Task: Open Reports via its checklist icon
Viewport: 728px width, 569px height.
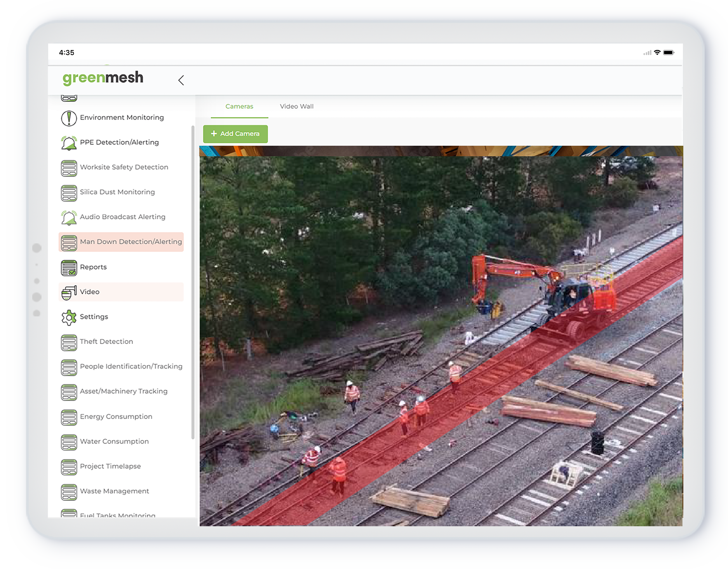Action: tap(69, 267)
